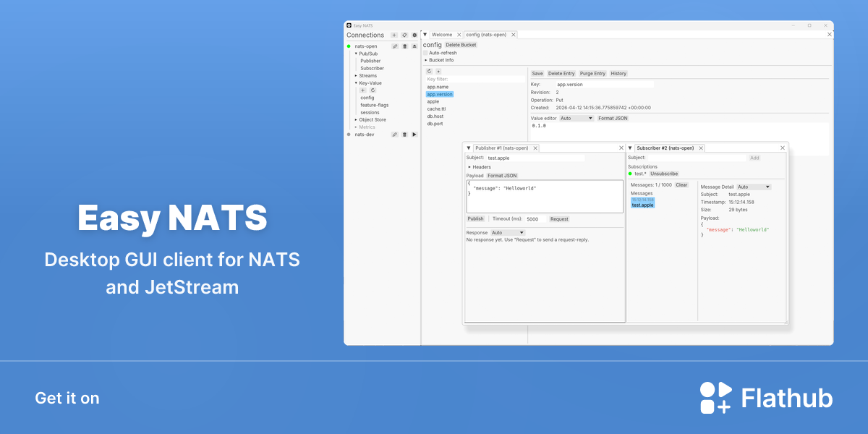This screenshot has width=868, height=434.
Task: Add a new connection with plus icon
Action: pos(394,35)
